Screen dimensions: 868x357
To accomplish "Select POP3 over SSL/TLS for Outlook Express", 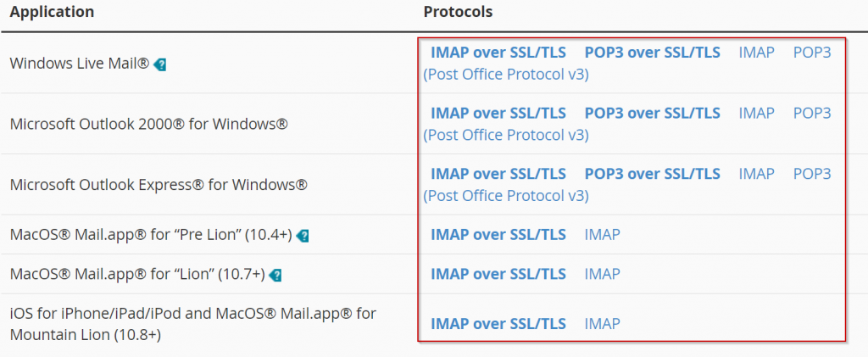I will pos(652,174).
